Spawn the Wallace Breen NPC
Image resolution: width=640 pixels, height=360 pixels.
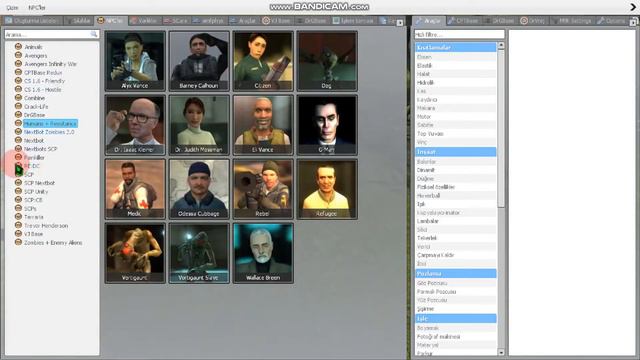point(263,253)
